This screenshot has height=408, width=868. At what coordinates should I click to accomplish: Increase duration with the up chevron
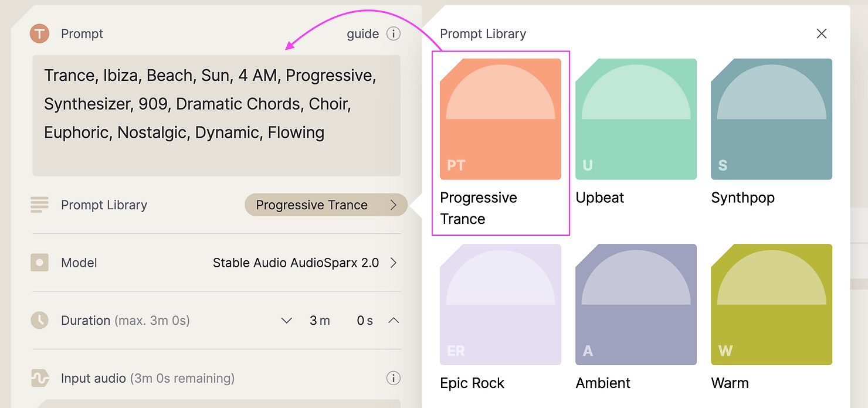(x=395, y=321)
